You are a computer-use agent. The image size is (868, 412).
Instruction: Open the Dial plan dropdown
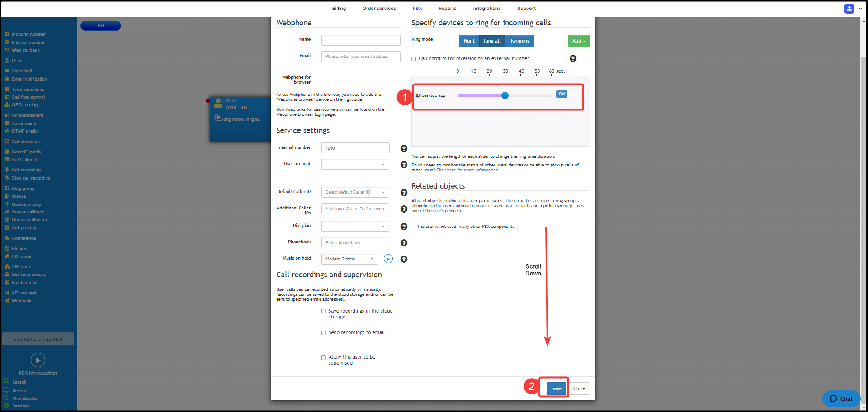pyautogui.click(x=355, y=226)
